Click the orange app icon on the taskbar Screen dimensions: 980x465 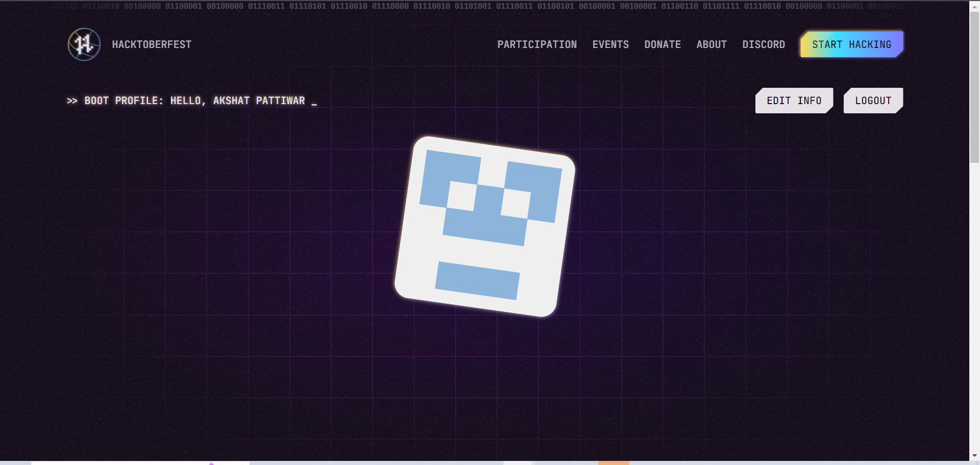(x=614, y=462)
